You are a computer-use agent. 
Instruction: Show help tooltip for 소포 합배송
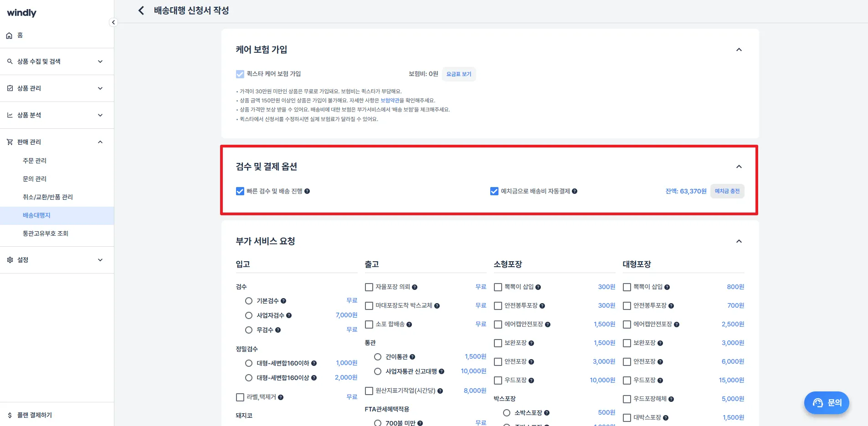pyautogui.click(x=409, y=325)
